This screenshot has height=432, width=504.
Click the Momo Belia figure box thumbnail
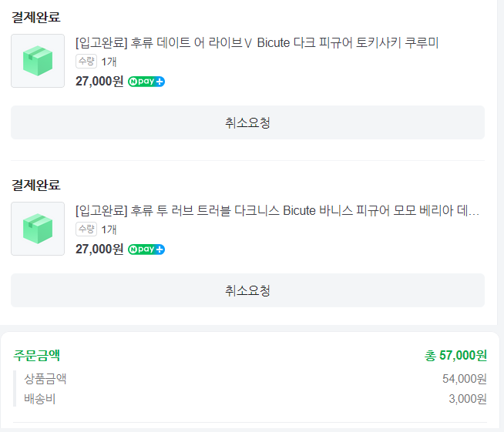coord(38,229)
